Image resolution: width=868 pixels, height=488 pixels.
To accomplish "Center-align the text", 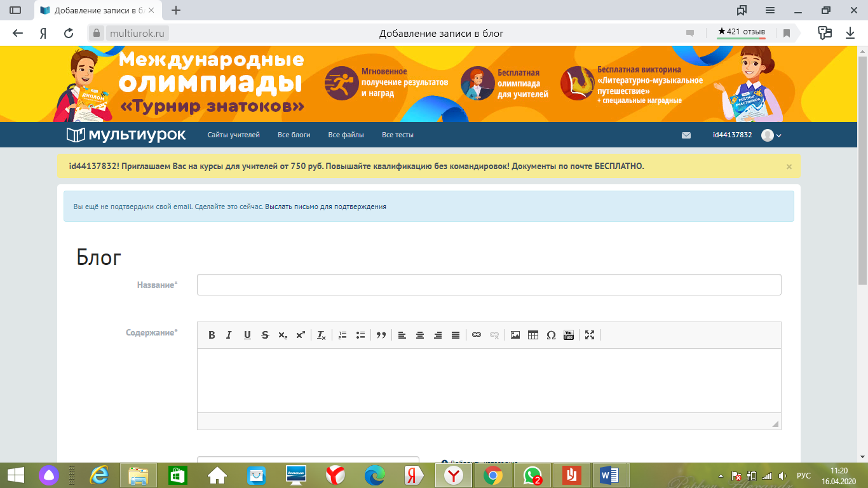I will pos(420,335).
